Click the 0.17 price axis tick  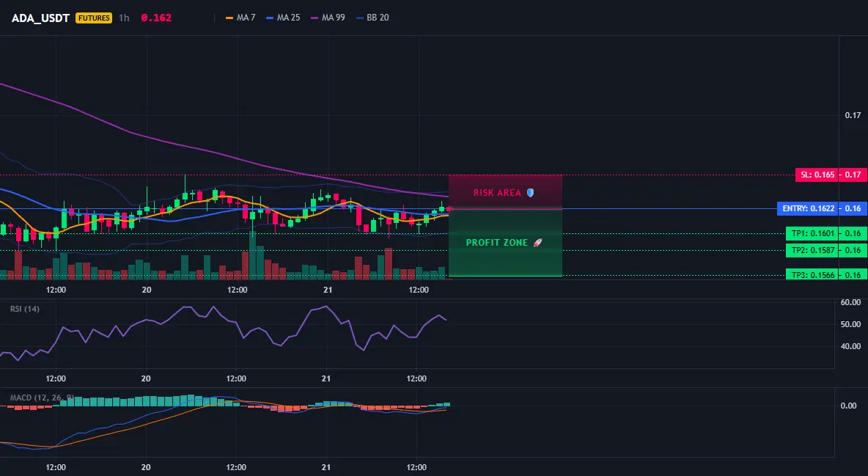853,115
